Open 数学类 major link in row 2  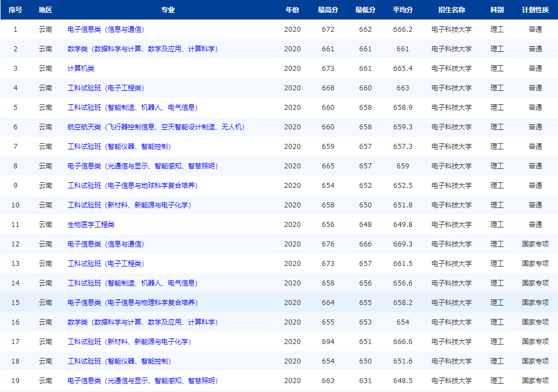point(142,49)
